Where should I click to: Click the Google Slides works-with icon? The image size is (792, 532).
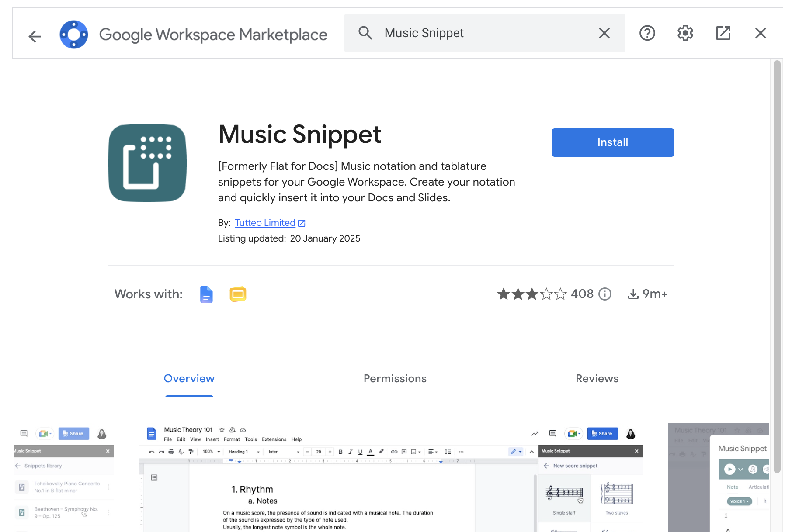238,294
